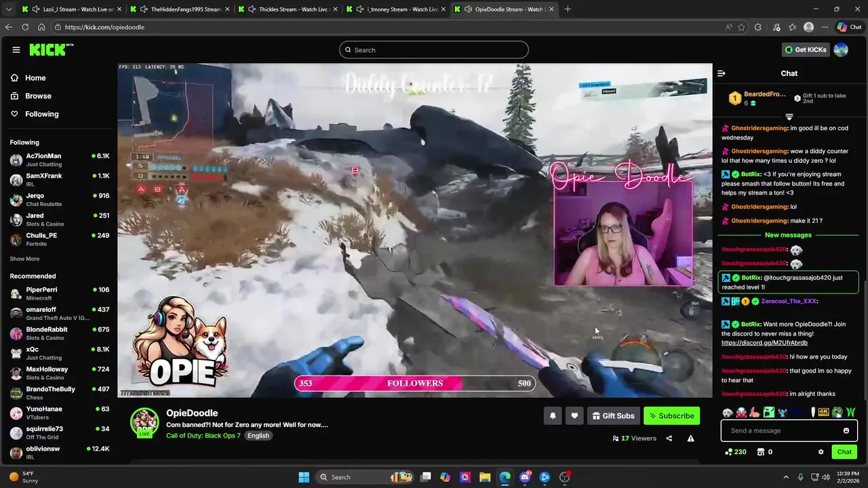Jump to New messages in chat
This screenshot has height=488, width=868.
(x=788, y=235)
